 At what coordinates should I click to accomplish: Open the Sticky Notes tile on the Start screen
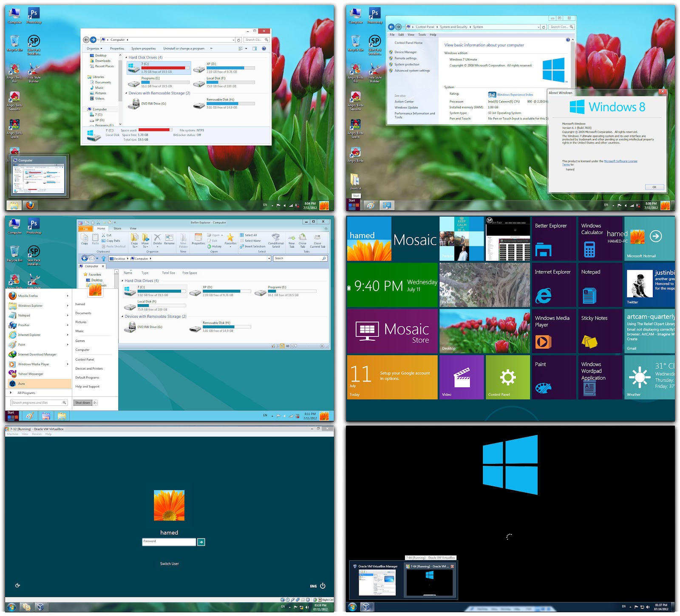[x=599, y=331]
